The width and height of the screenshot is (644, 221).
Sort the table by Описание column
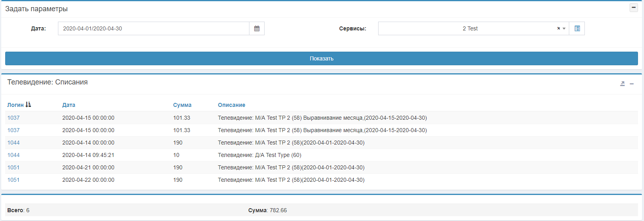point(231,105)
